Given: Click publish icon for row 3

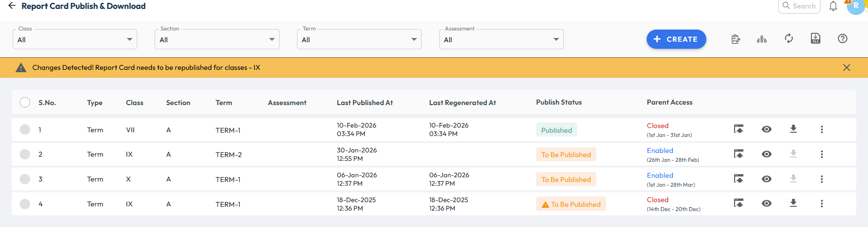Looking at the screenshot, I should pyautogui.click(x=738, y=179).
